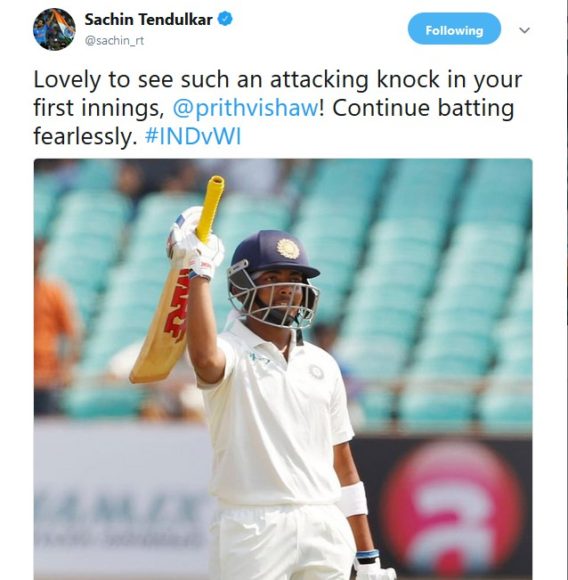Click the raised bat's yellow handle in the photo

coord(210,208)
